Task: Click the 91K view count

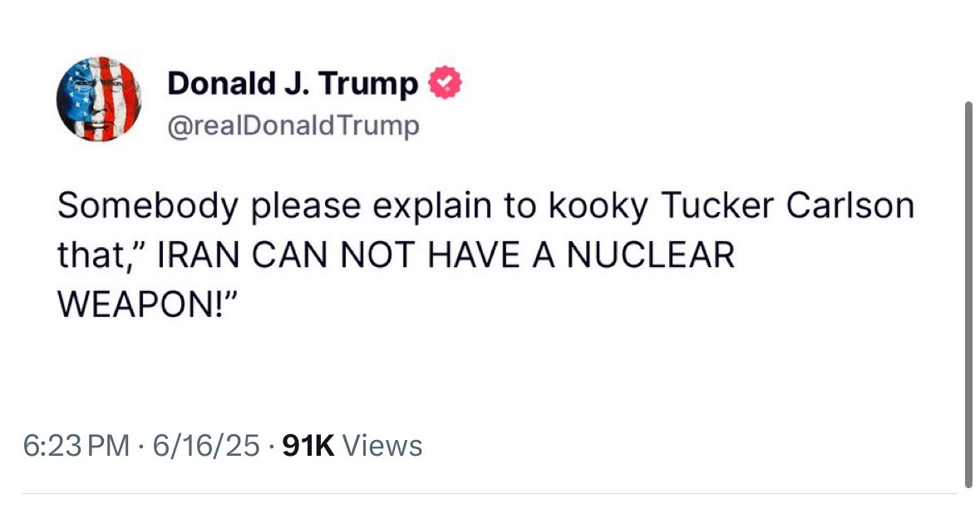Action: tap(308, 446)
